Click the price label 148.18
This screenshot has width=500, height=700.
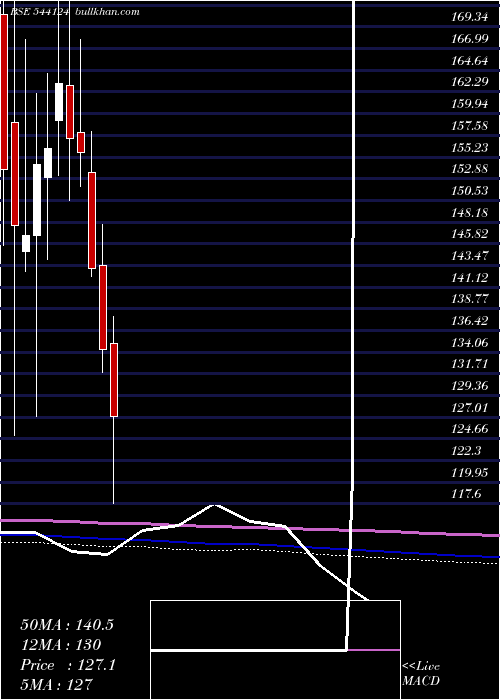click(x=470, y=212)
